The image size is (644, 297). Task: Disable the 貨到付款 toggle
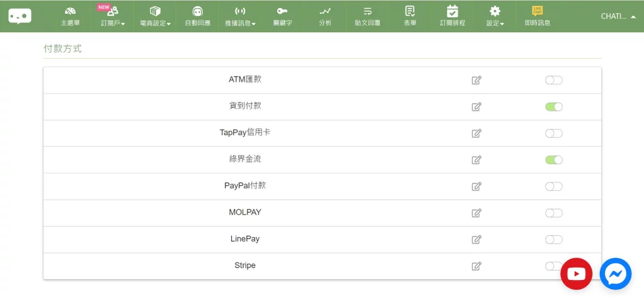[554, 107]
